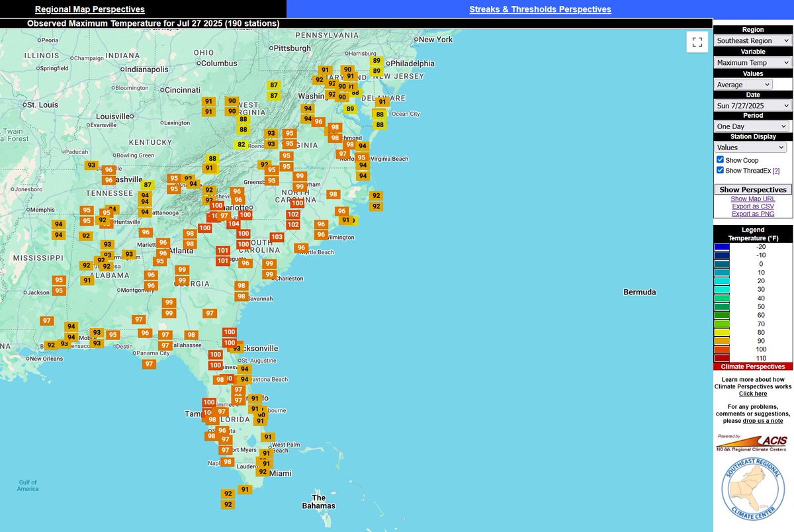Disable the Show ThreadEx stations checkbox
This screenshot has width=794, height=532.
pyautogui.click(x=720, y=170)
